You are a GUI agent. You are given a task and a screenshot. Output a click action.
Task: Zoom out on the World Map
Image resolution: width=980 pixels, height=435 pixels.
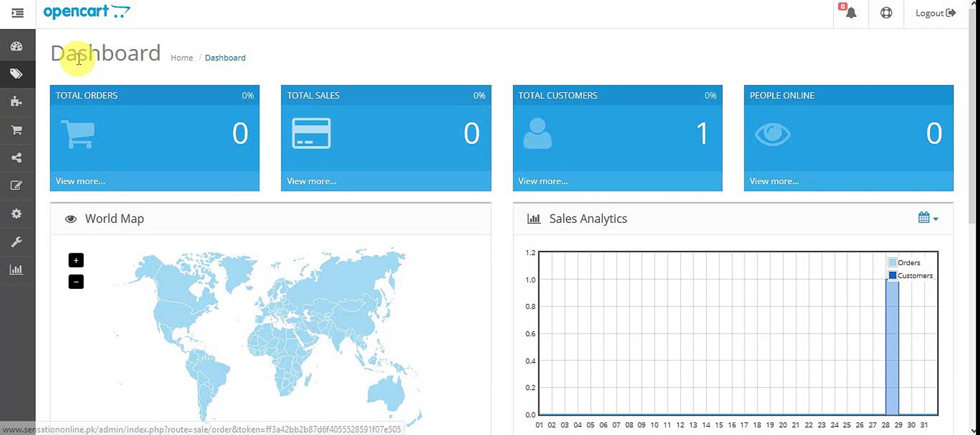click(x=76, y=282)
